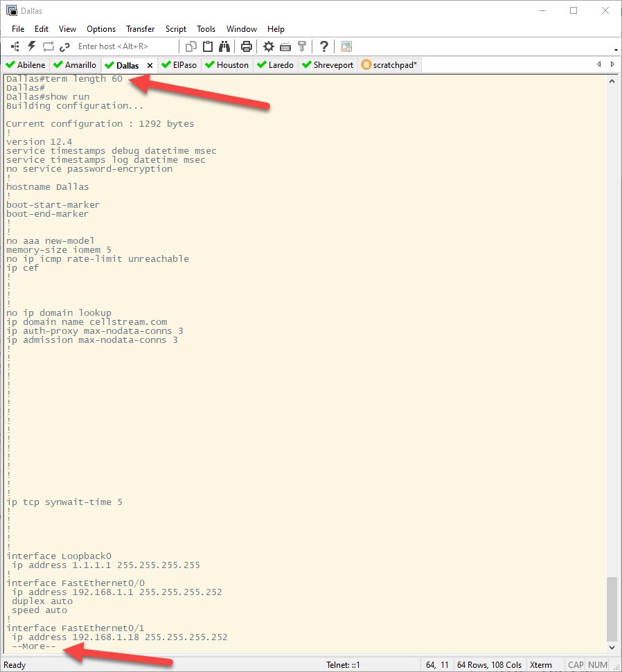Click the terminal scrollbar down arrow

tap(612, 647)
